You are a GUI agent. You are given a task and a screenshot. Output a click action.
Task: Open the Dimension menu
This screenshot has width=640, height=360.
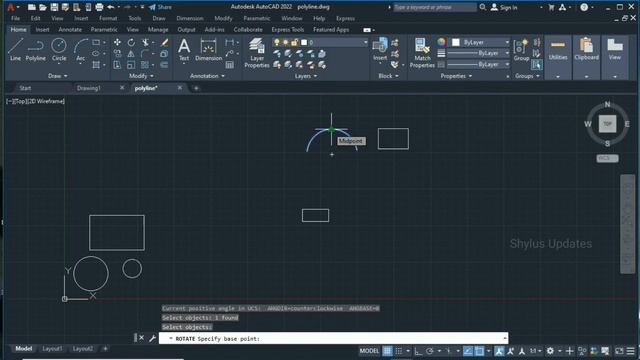(190, 18)
